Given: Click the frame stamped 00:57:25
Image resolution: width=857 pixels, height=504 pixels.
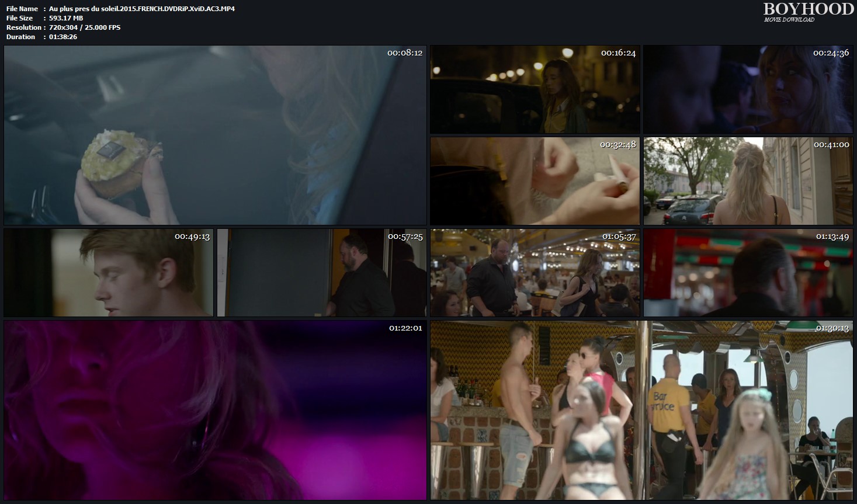Looking at the screenshot, I should 322,273.
